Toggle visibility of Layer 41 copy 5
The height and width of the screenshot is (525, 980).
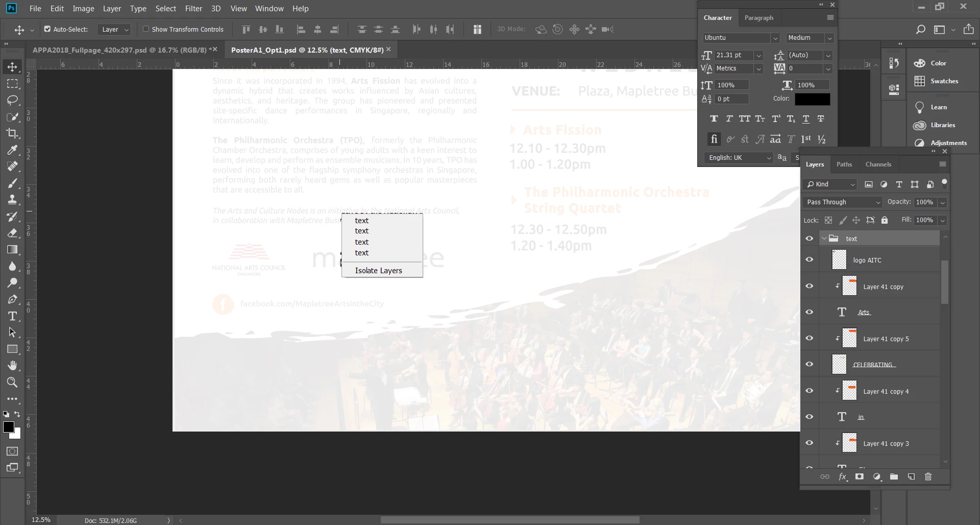(x=810, y=339)
